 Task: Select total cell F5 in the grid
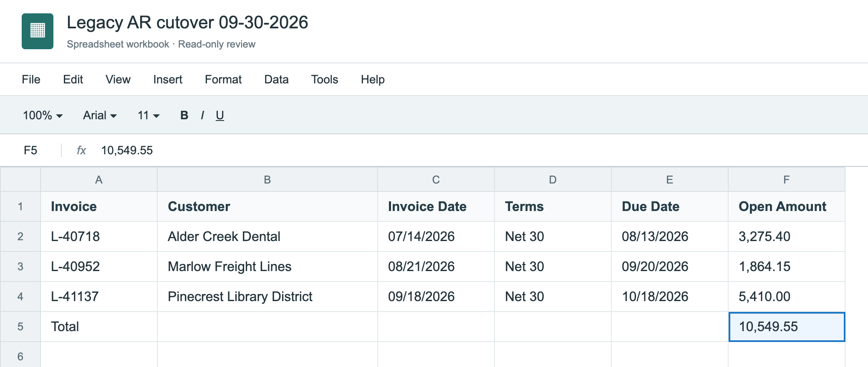click(x=787, y=327)
